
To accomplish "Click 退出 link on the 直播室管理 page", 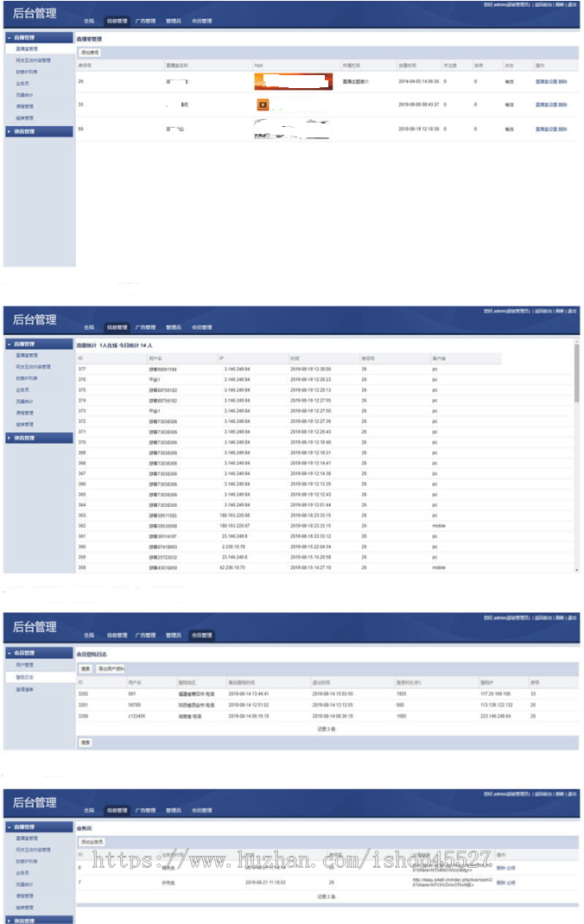I will click(572, 4).
